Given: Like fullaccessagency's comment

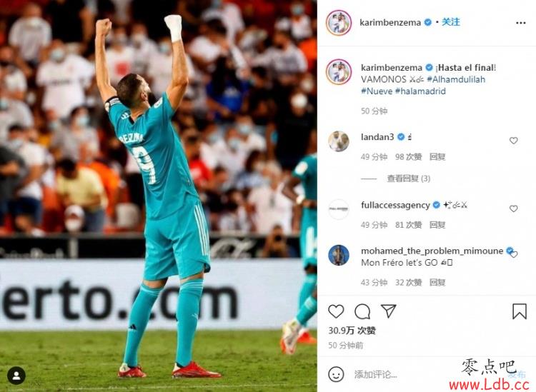Looking at the screenshot, I should click(x=513, y=208).
